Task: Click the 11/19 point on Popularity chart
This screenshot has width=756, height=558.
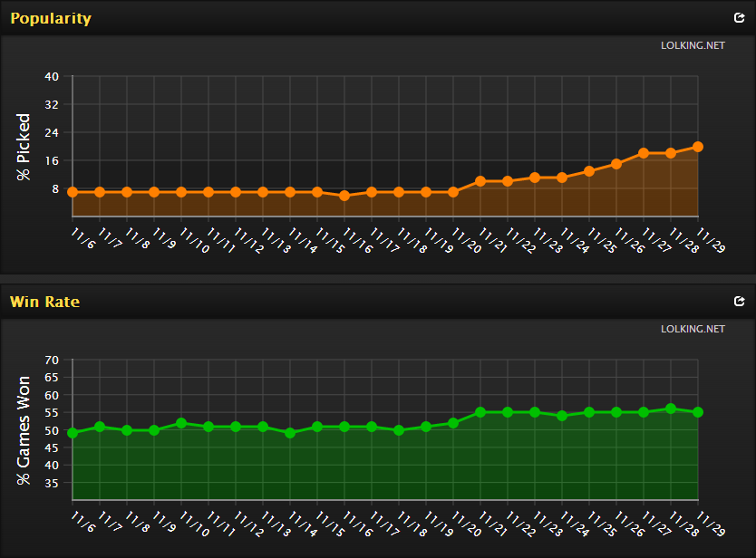Action: [x=426, y=192]
